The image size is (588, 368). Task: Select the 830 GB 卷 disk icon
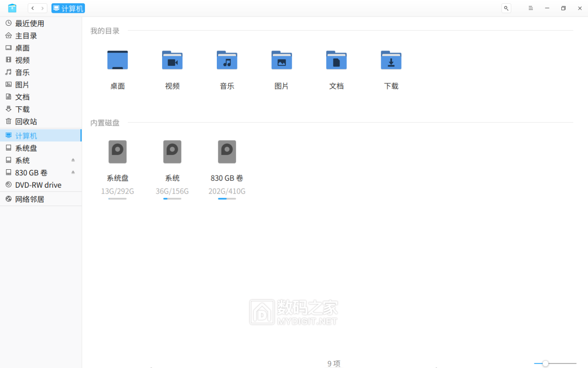coord(227,152)
